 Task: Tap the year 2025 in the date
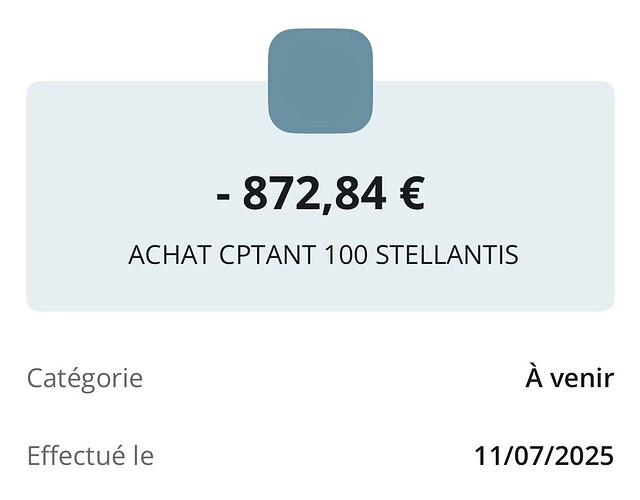point(585,456)
